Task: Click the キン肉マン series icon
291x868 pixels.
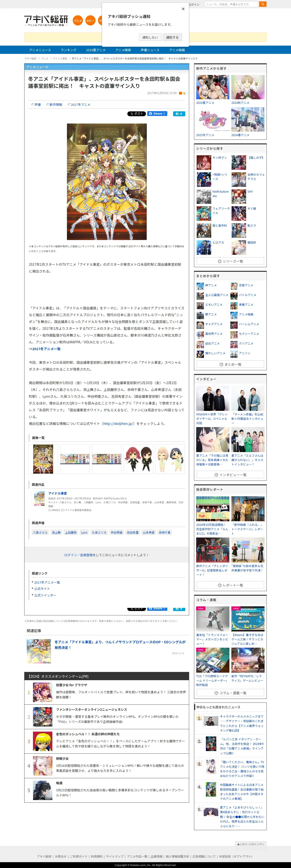Action: (204, 162)
